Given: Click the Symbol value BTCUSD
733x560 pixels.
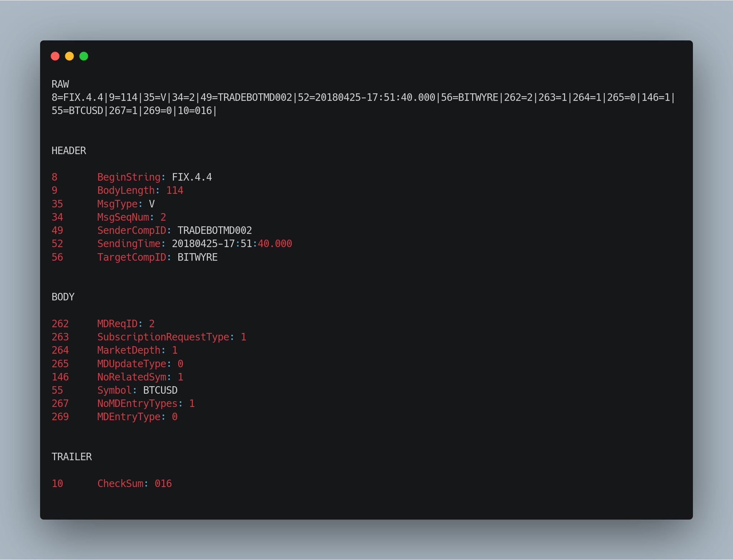Looking at the screenshot, I should coord(160,390).
